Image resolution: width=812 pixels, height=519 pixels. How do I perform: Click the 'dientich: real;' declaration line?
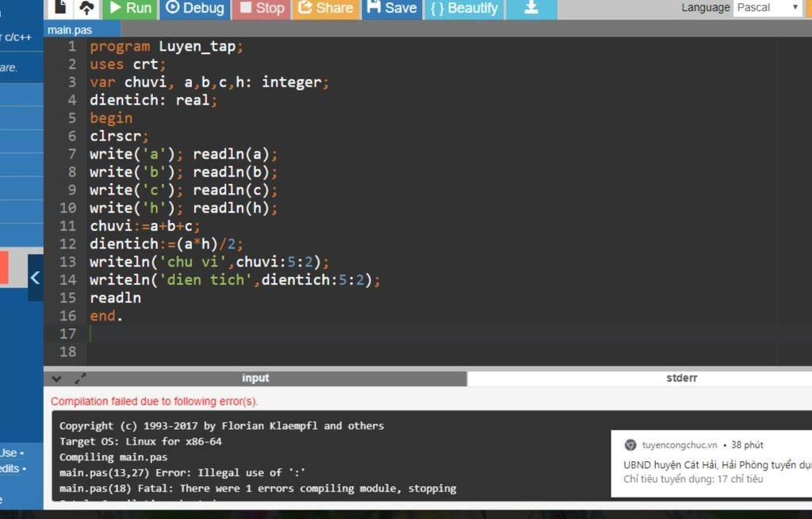coord(153,100)
